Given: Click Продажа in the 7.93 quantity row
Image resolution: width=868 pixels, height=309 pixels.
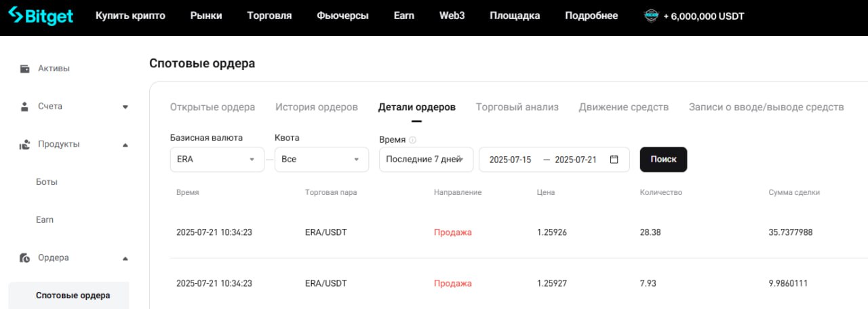Looking at the screenshot, I should point(453,283).
